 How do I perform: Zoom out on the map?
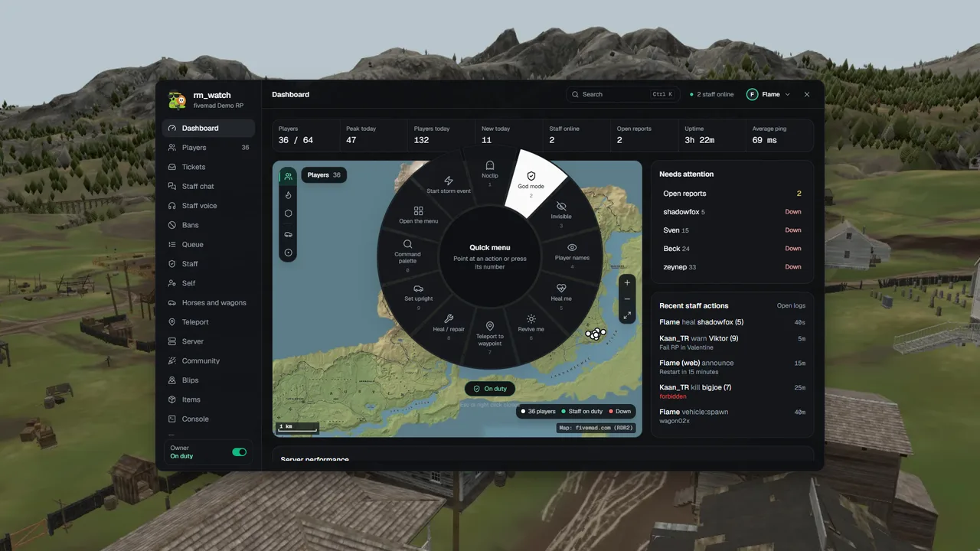pos(627,298)
